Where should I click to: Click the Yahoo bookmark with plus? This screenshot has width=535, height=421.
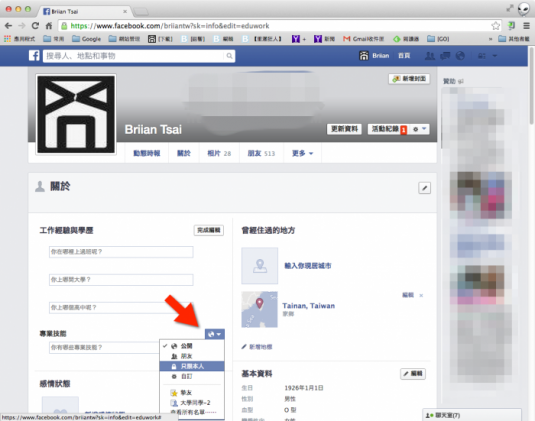click(299, 39)
